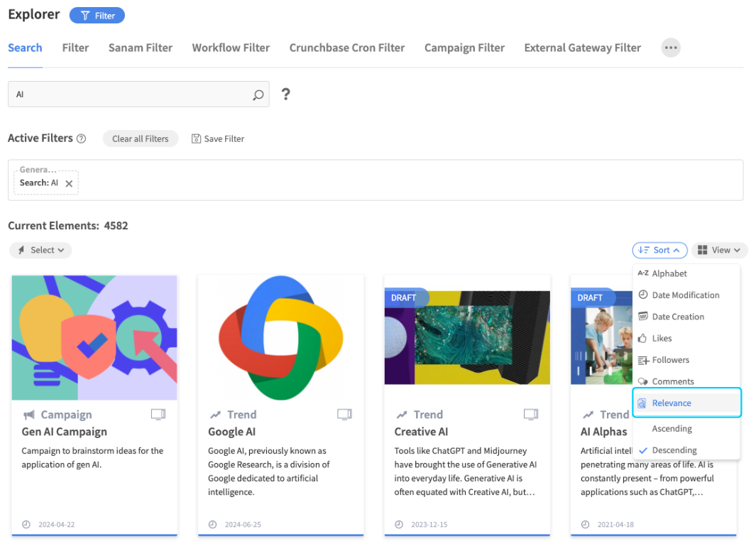
Task: Click the search magnifier icon
Action: pyautogui.click(x=258, y=94)
